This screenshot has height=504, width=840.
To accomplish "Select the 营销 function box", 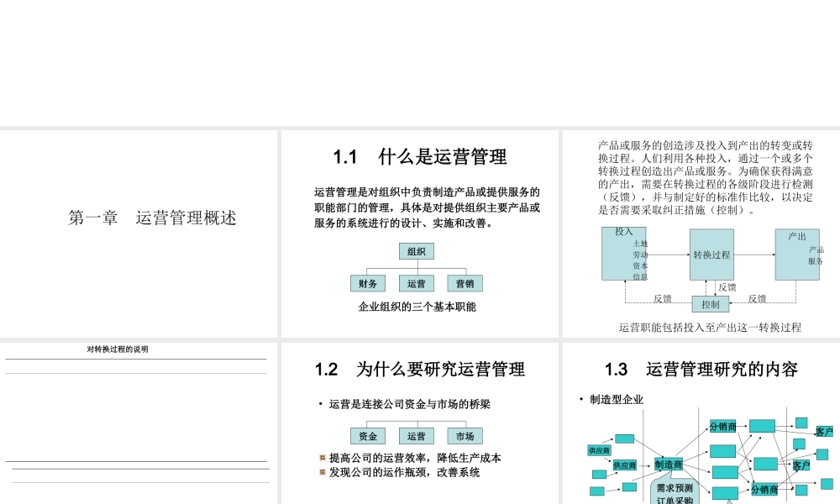I will pyautogui.click(x=465, y=283).
